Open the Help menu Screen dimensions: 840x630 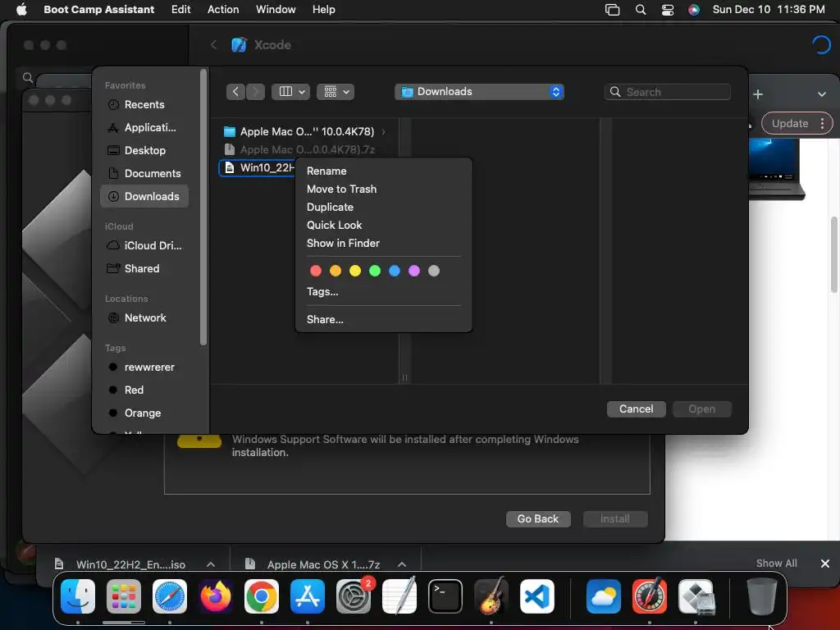[x=323, y=9]
